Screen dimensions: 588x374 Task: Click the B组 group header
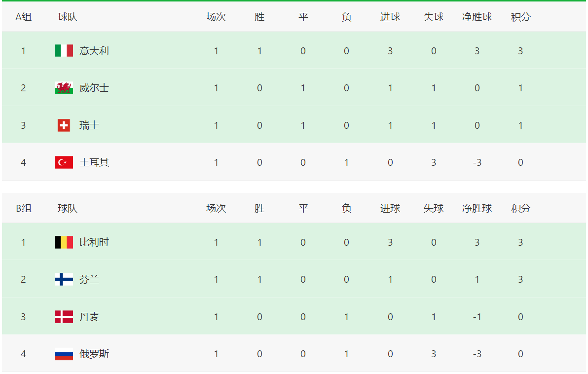[x=23, y=209]
